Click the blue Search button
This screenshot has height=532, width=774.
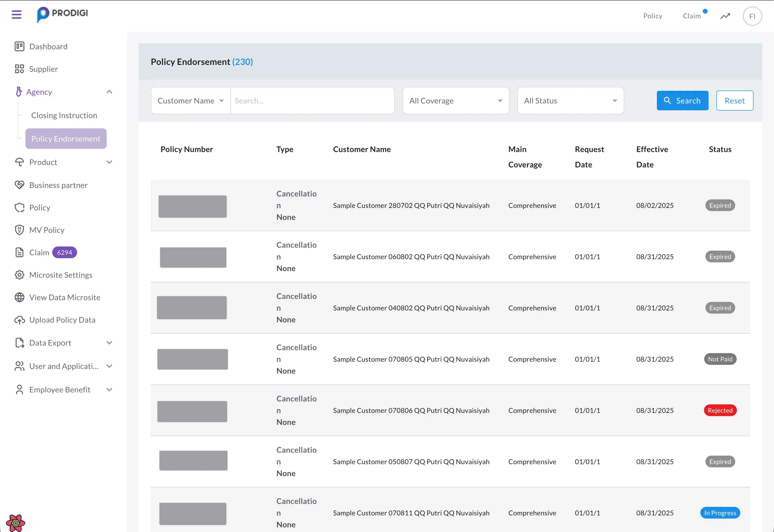point(682,101)
